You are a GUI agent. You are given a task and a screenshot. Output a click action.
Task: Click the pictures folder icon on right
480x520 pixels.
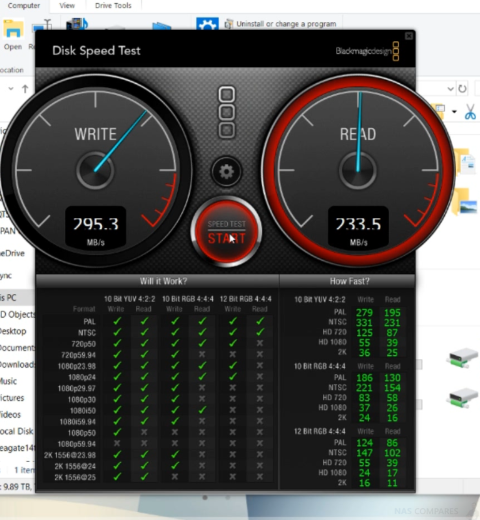coord(466,201)
